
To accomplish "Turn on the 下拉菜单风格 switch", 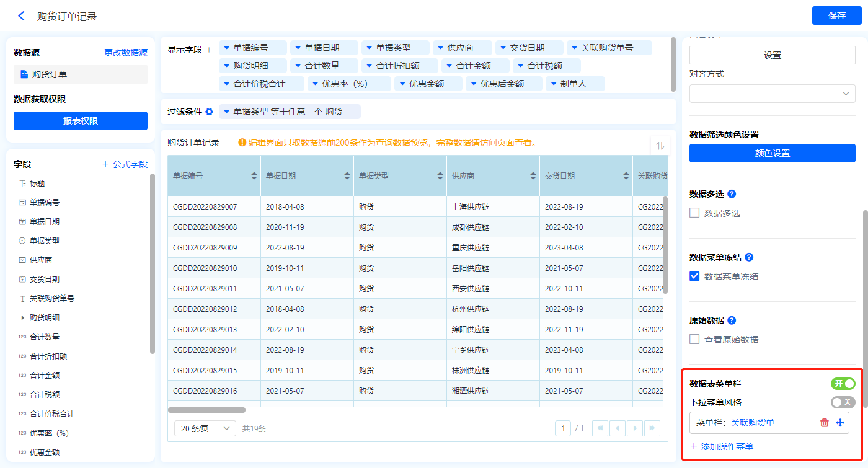I will [x=843, y=402].
